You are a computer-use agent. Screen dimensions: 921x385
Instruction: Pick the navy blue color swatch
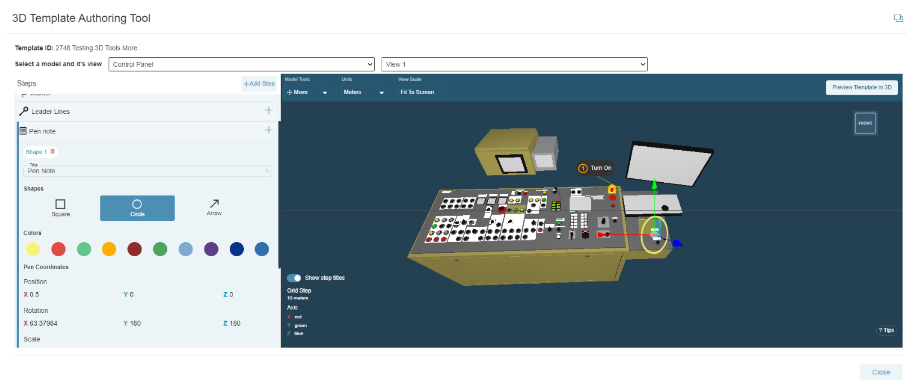tap(237, 249)
